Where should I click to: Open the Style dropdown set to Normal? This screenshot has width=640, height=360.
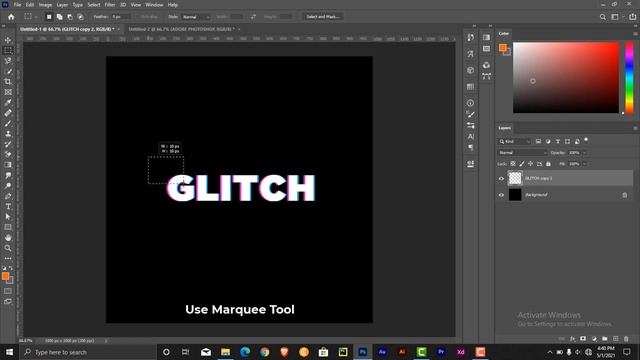[x=196, y=17]
